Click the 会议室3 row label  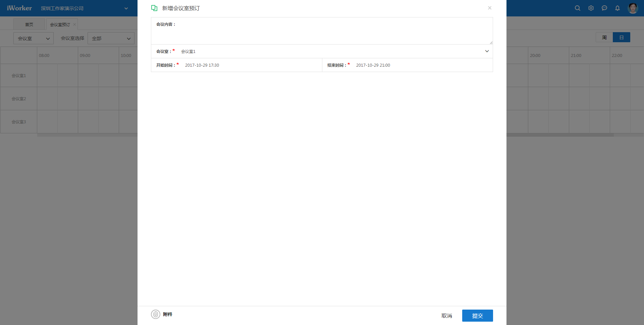19,122
